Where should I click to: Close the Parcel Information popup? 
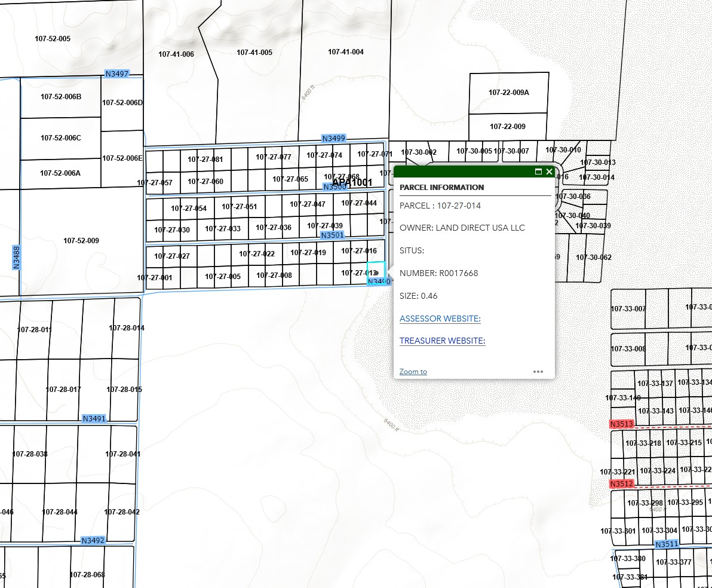tap(550, 171)
